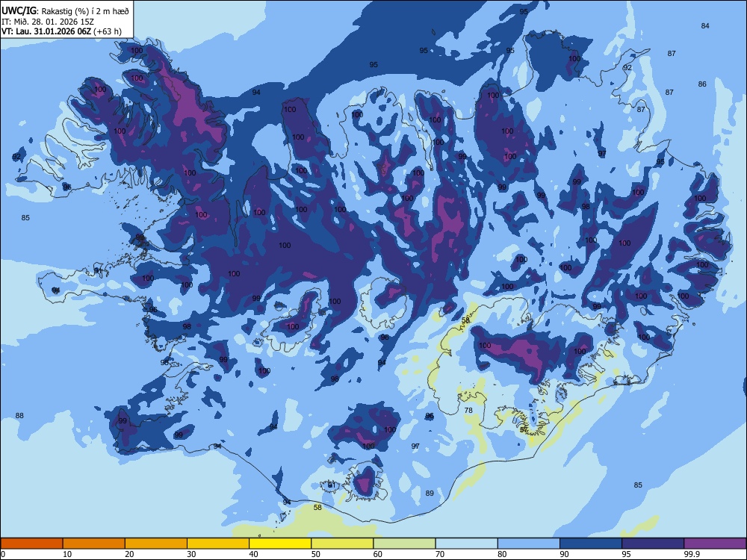This screenshot has width=747, height=560.
Task: Click the '20' legend tick label
Action: (129, 554)
